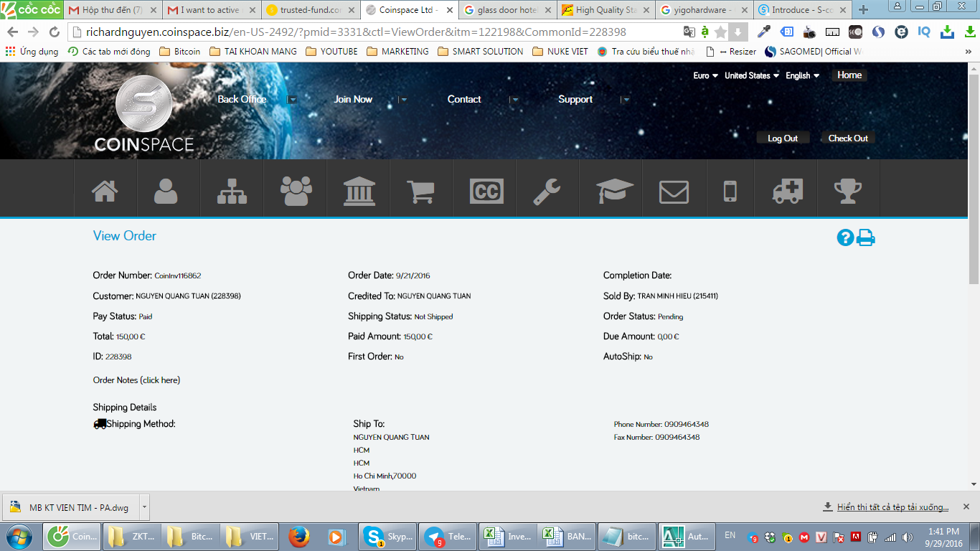Reload the page with the refresh button
Image resolution: width=980 pixels, height=551 pixels.
tap(55, 32)
